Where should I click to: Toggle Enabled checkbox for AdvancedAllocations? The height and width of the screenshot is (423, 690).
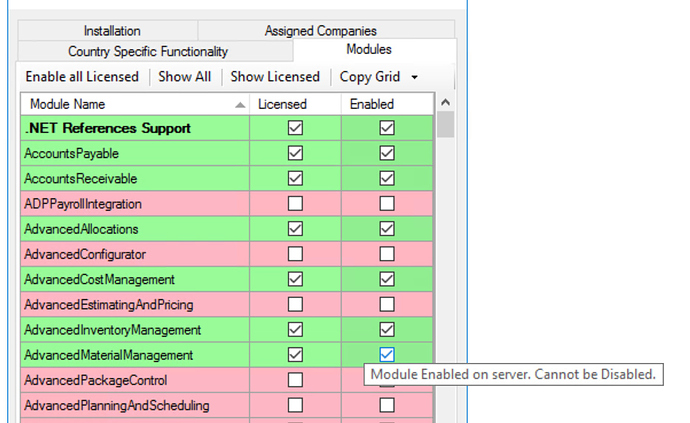387,229
